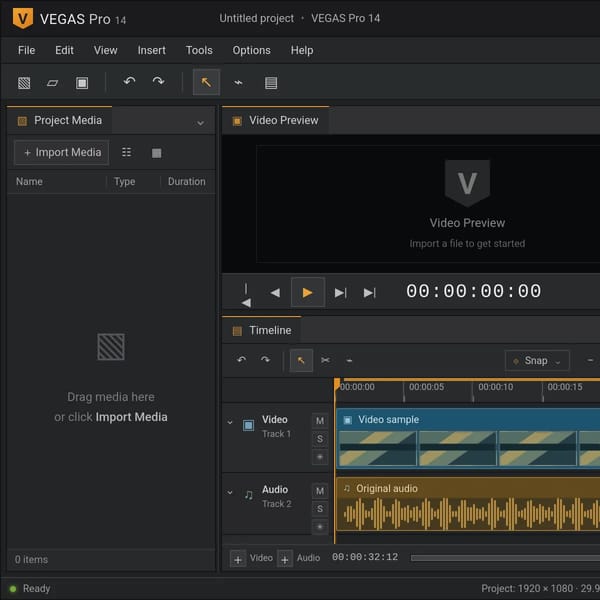Viewport: 600px width, 600px height.
Task: Redo in the timeline toolbar
Action: click(265, 360)
